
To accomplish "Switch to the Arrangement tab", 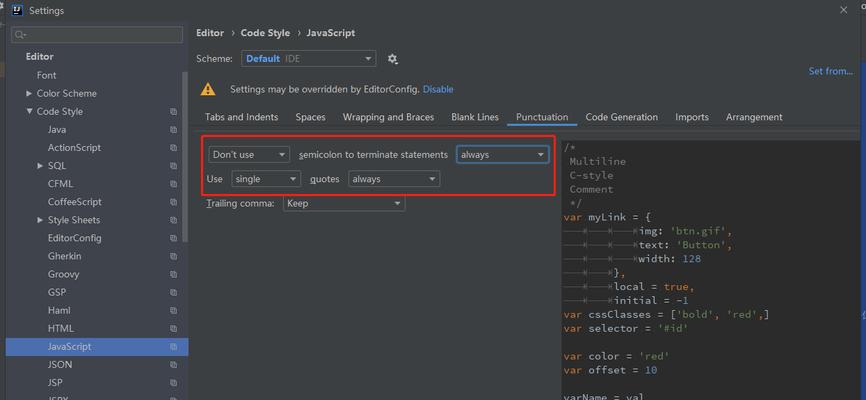I will pos(754,117).
